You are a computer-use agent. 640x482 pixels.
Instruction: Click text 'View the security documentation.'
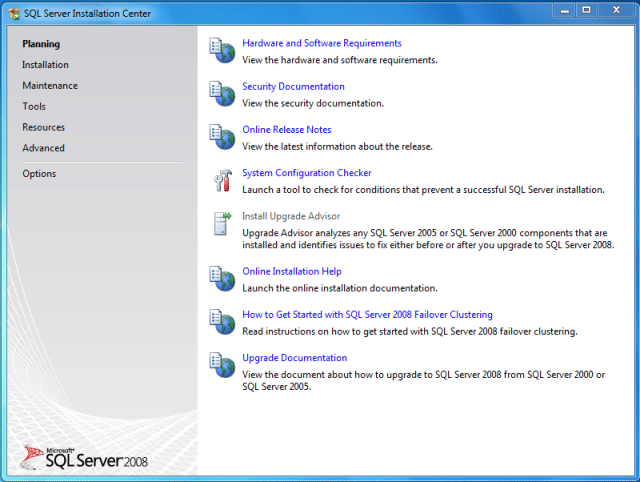[x=313, y=103]
